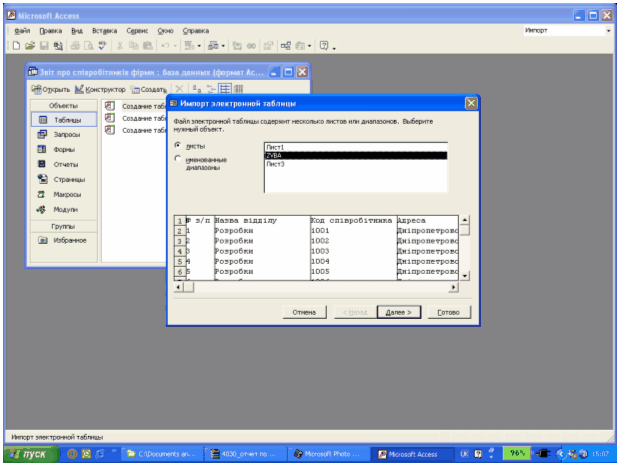Select the Листы radio button
Screen dimensions: 619x465
178,145
